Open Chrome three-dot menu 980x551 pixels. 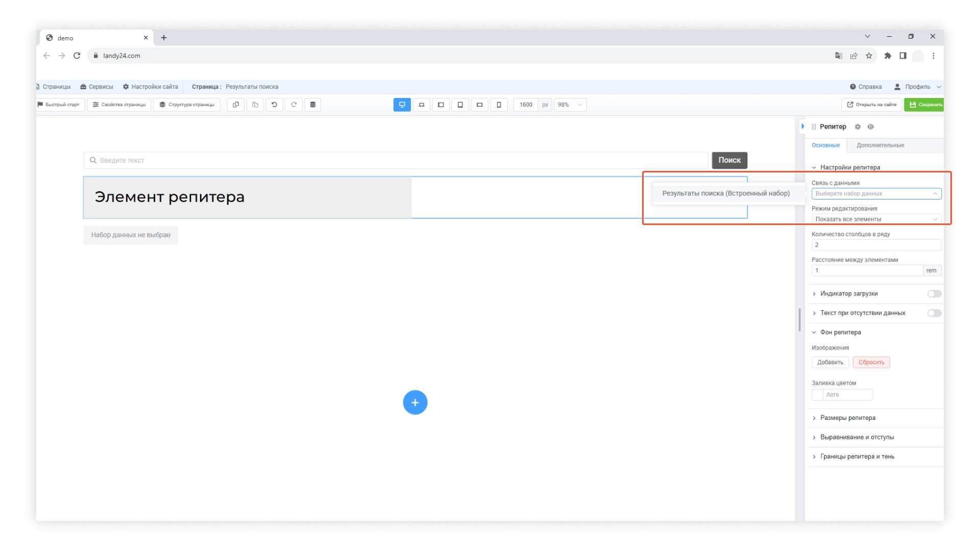click(x=934, y=56)
